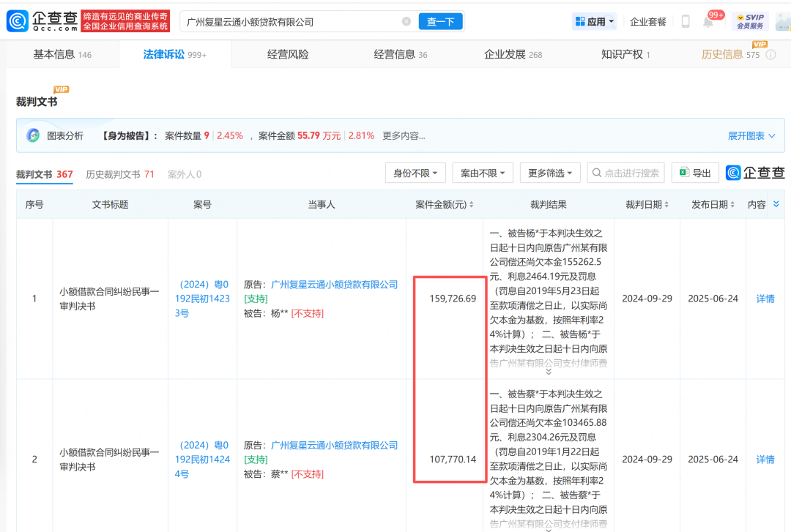Open the 身份不限 filter dropdown
This screenshot has height=532, width=791.
click(415, 173)
